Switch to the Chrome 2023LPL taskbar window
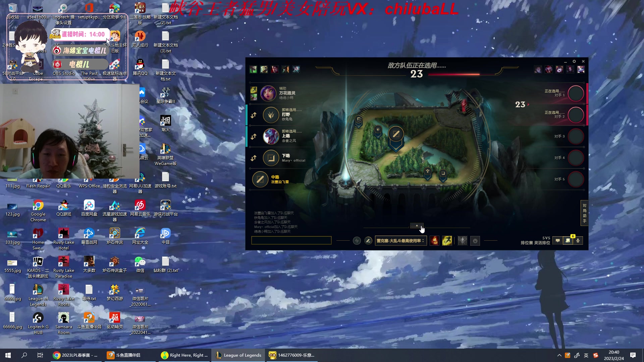 pyautogui.click(x=76, y=355)
